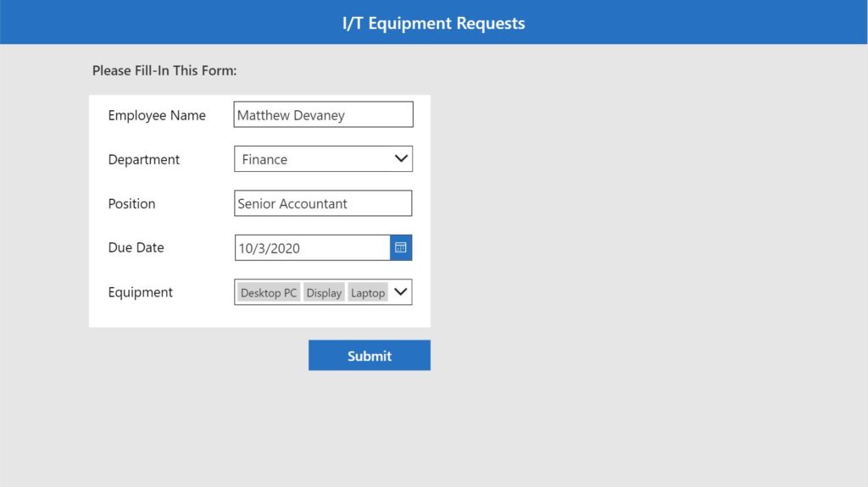Click the Submit button
This screenshot has height=487, width=868.
(x=370, y=355)
